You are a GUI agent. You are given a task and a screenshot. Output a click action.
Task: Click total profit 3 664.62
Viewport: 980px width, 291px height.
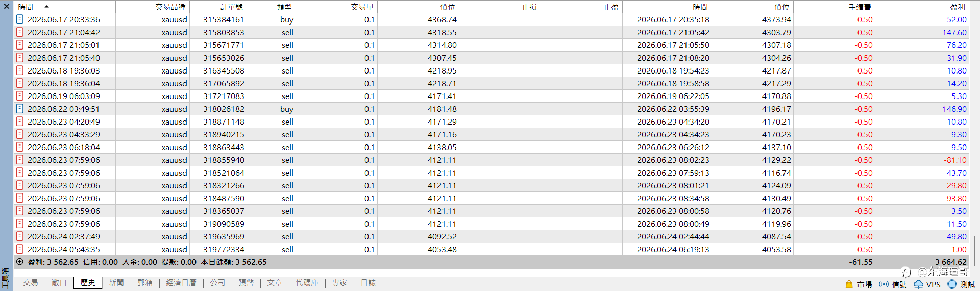[x=951, y=262]
